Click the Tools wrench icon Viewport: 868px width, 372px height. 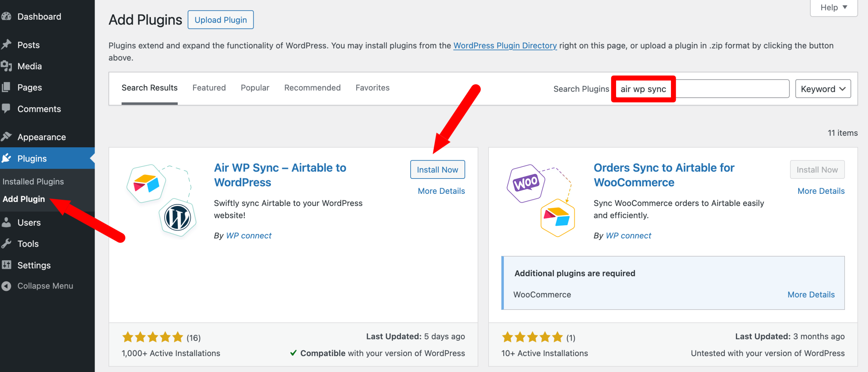point(6,243)
